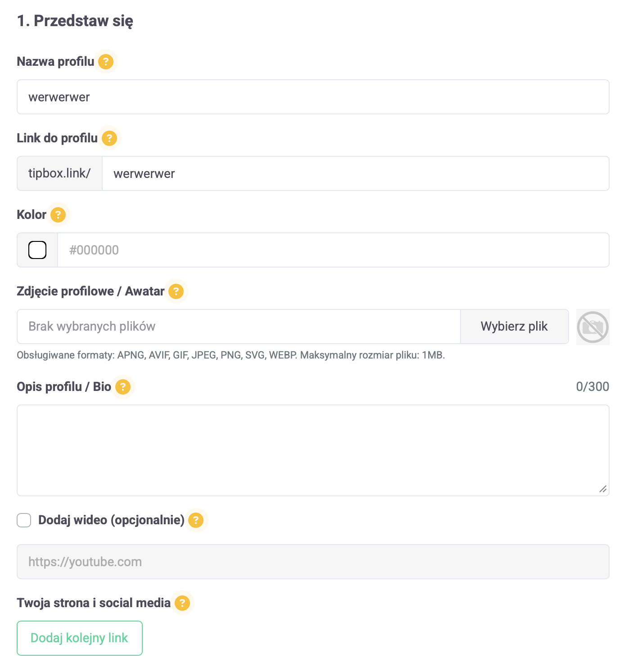Open the Kolor help tooltip icon
The width and height of the screenshot is (624, 672).
(x=58, y=214)
